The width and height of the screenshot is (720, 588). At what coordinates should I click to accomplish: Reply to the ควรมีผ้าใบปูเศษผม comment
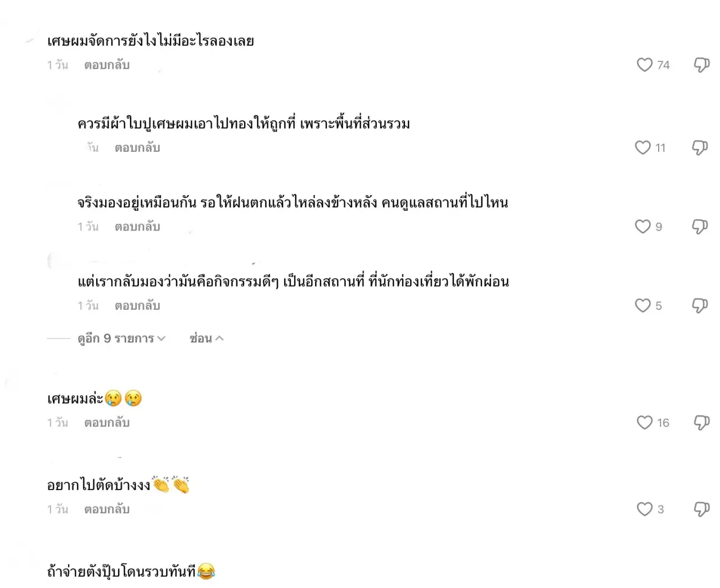coord(137,148)
